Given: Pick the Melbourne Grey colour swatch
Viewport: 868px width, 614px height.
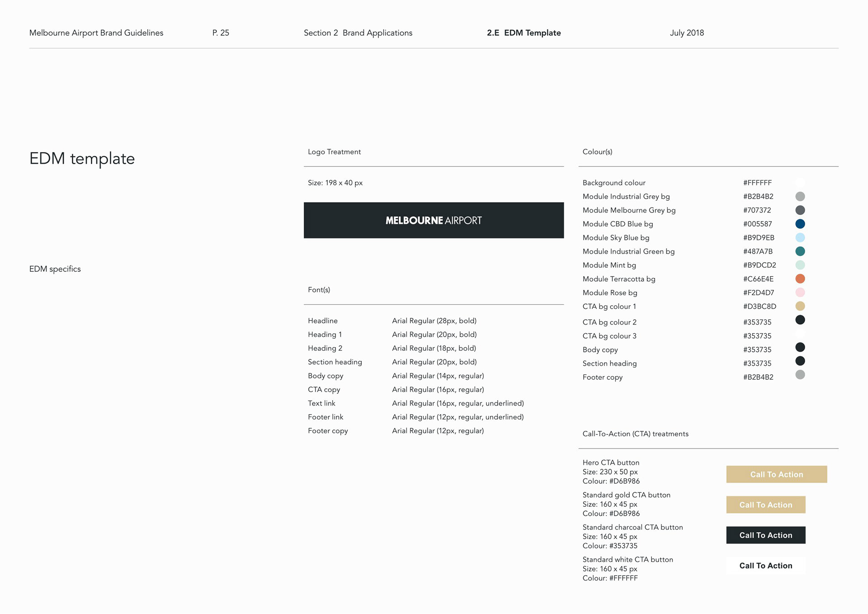Looking at the screenshot, I should (800, 210).
